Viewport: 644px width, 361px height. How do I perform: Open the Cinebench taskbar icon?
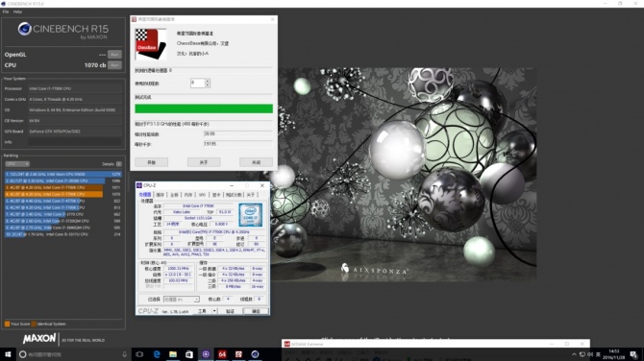point(255,354)
